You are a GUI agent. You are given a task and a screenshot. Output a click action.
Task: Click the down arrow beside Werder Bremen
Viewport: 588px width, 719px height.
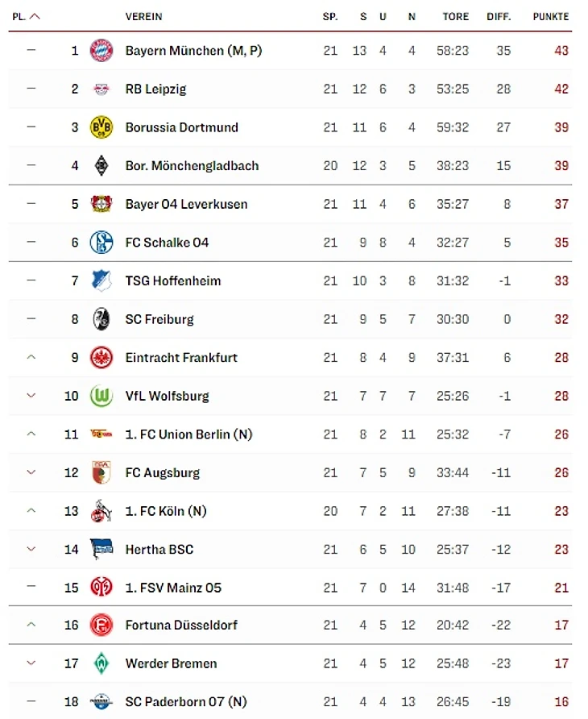pyautogui.click(x=31, y=663)
